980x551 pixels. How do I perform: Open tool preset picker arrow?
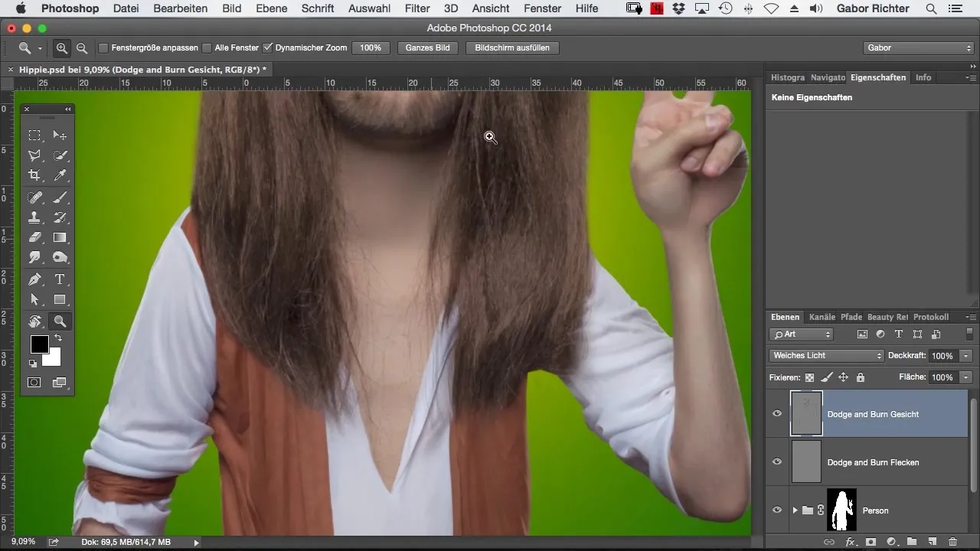pos(40,48)
